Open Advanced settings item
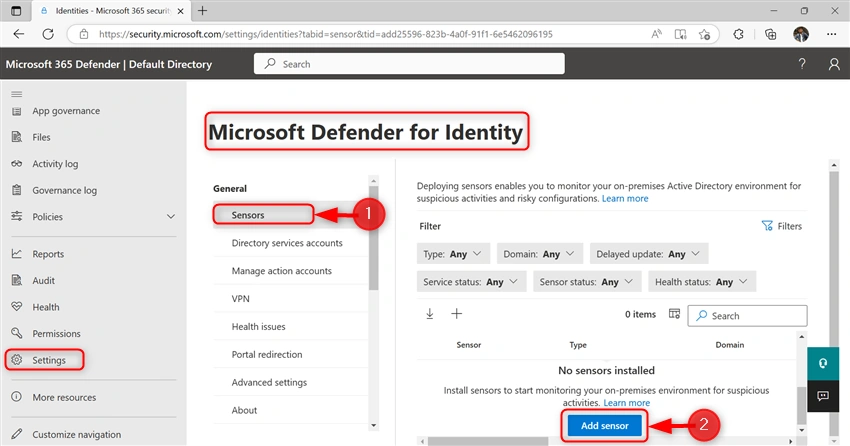Image resolution: width=850 pixels, height=446 pixels. coord(269,382)
